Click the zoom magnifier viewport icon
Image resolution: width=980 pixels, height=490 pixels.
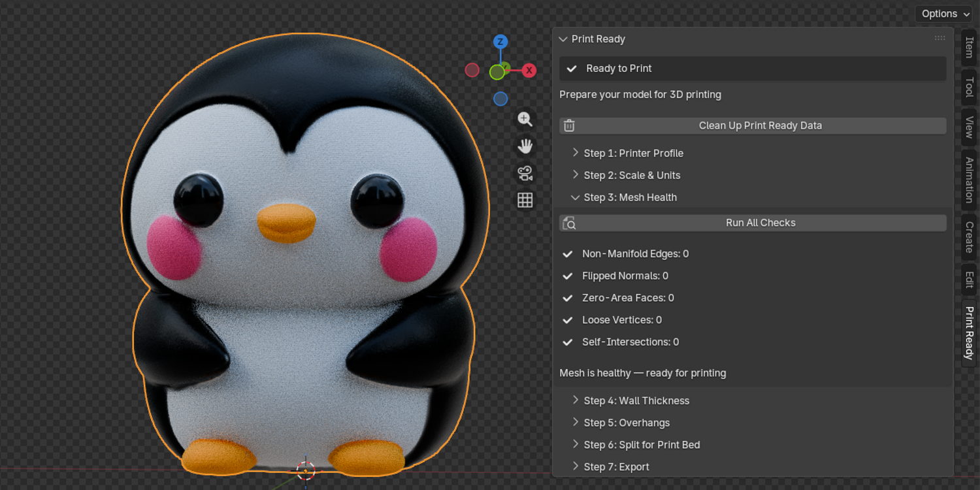coord(525,119)
